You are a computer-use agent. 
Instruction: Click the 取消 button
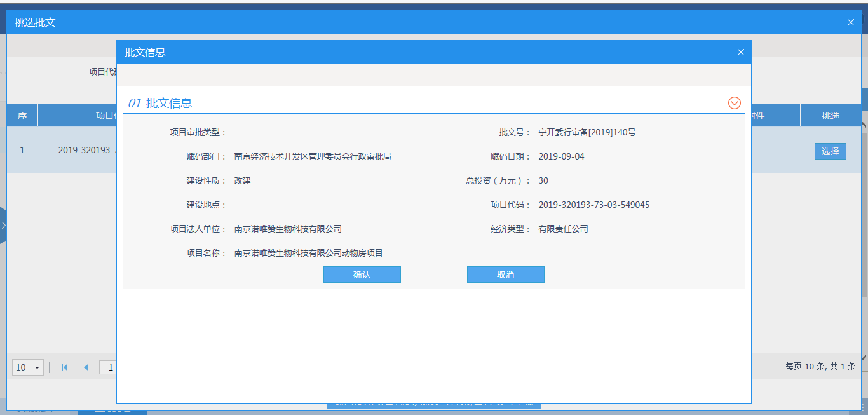click(x=506, y=275)
